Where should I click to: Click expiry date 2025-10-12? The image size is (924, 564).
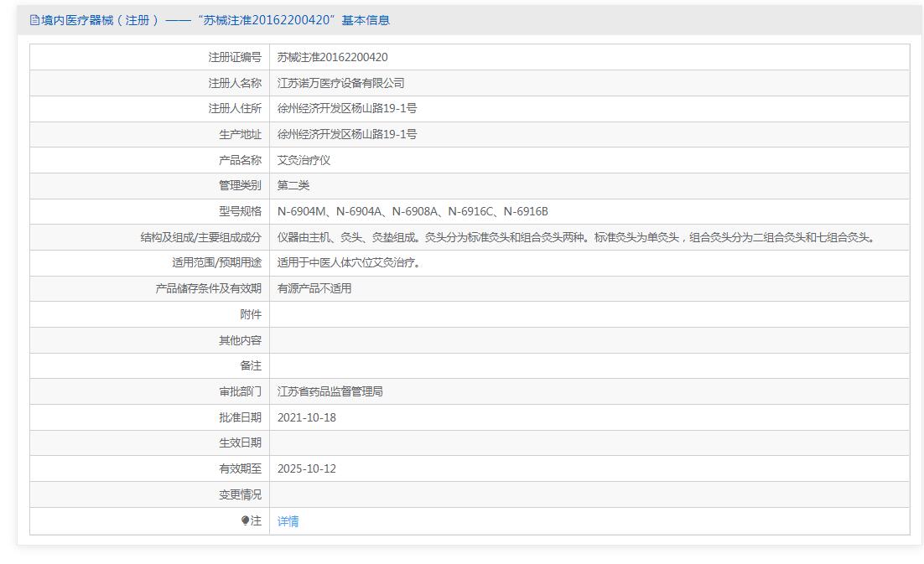click(x=306, y=468)
